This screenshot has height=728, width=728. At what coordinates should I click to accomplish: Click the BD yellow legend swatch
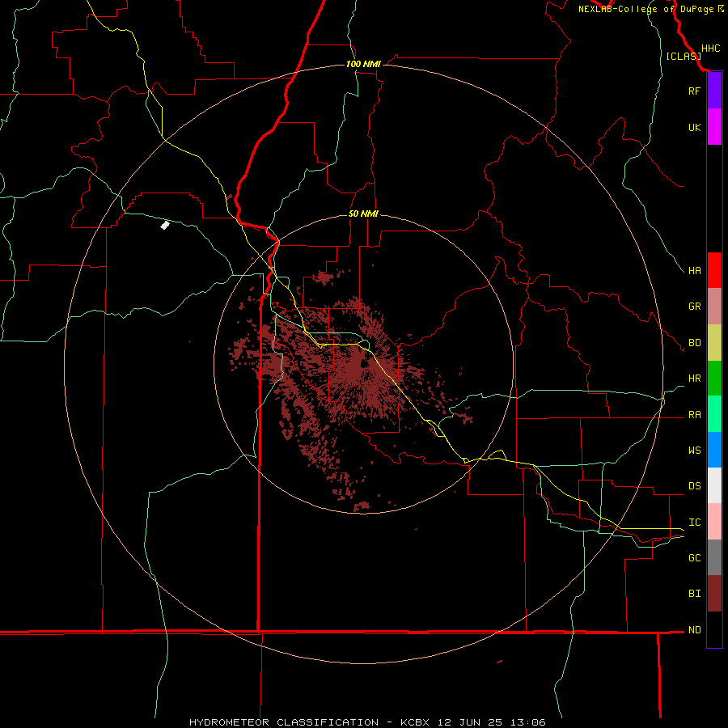click(714, 343)
